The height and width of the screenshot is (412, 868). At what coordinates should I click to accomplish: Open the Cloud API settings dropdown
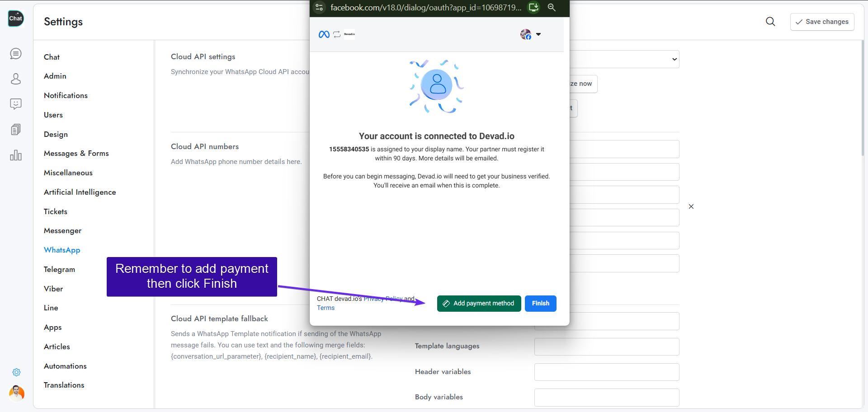[624, 59]
